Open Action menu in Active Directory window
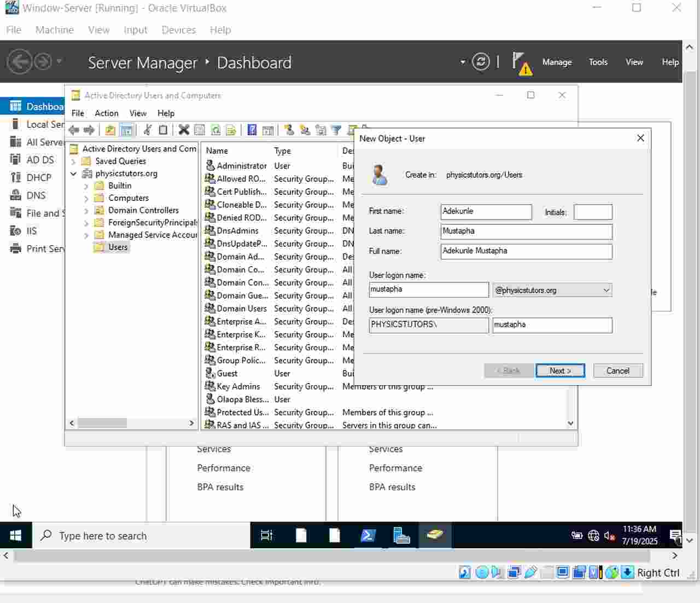This screenshot has width=700, height=603. click(106, 113)
